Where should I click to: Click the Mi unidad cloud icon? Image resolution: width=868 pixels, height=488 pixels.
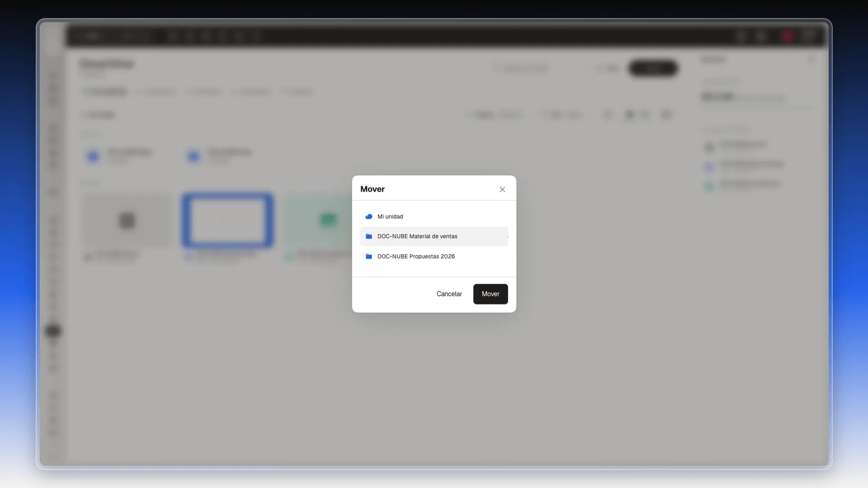(369, 216)
